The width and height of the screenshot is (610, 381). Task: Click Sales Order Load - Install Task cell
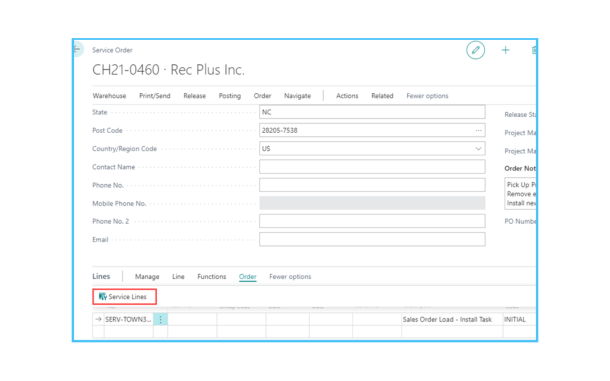pyautogui.click(x=451, y=319)
